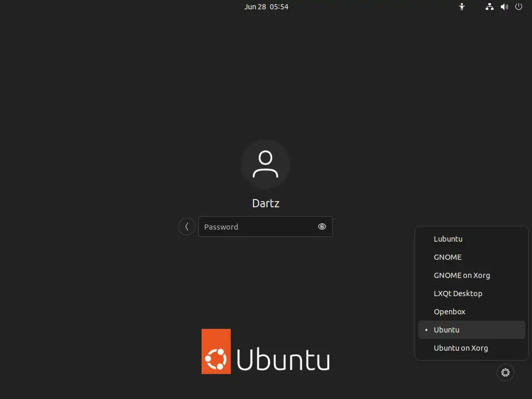532x399 pixels.
Task: Choose GNOME on Xorg session
Action: (x=472, y=275)
